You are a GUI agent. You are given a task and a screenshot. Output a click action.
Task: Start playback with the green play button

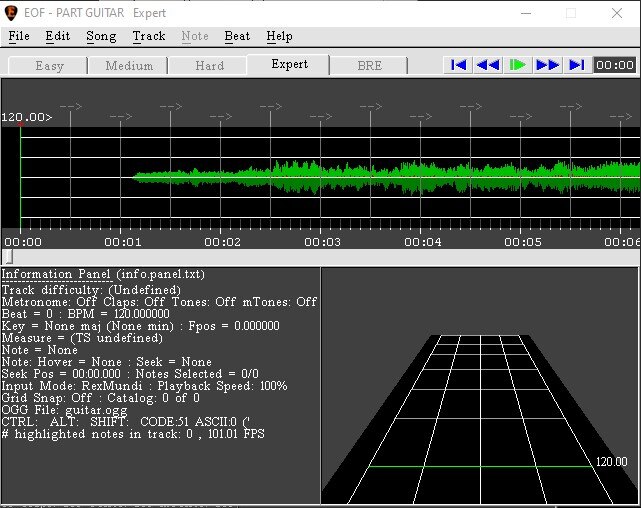coord(517,65)
